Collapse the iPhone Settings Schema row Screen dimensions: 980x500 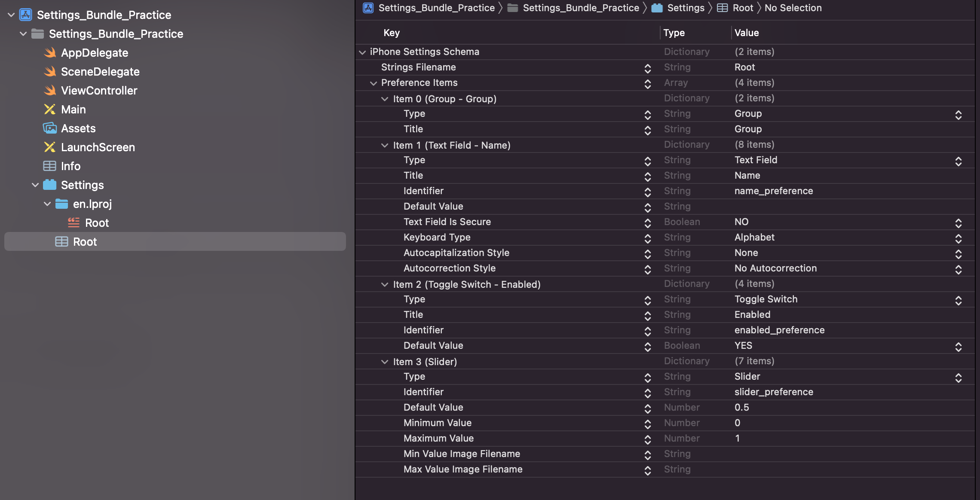tap(362, 52)
